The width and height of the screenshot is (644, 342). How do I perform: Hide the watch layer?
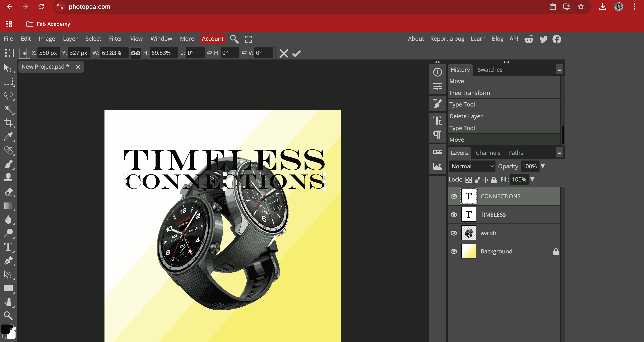tap(454, 233)
